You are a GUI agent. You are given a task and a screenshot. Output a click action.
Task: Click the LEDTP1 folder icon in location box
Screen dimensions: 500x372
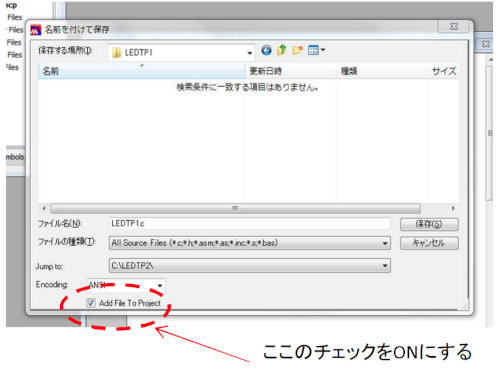116,53
